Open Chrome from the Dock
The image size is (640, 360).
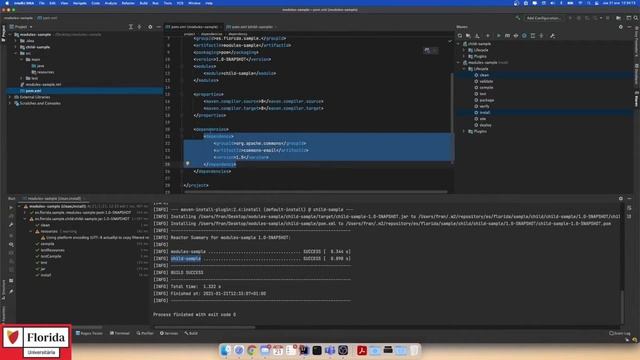251,350
